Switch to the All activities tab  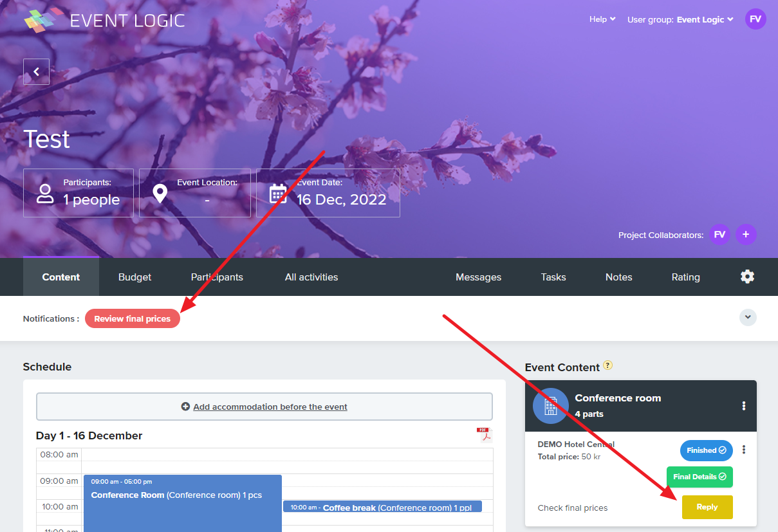pyautogui.click(x=311, y=277)
